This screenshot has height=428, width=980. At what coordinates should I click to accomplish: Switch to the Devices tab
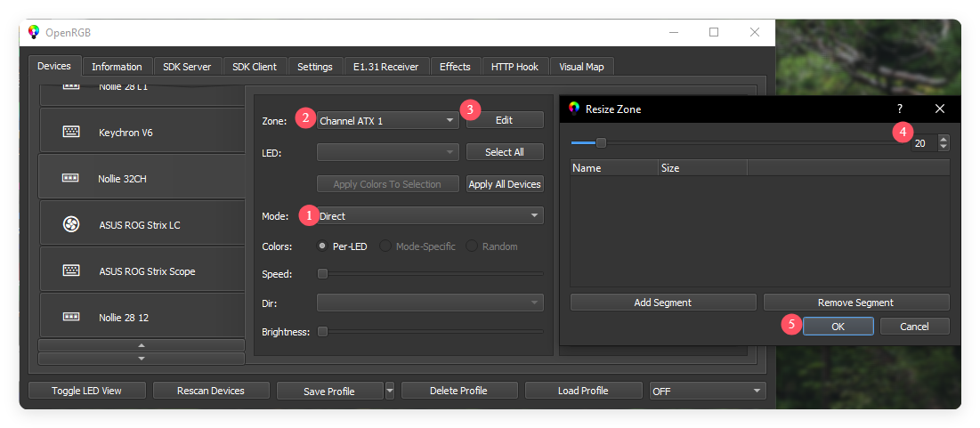click(x=54, y=66)
